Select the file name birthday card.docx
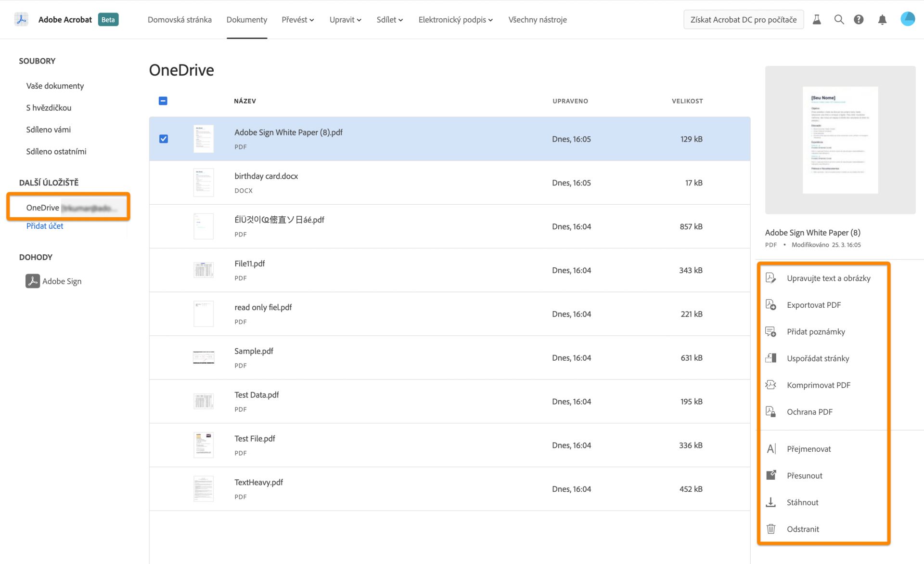 [x=266, y=176]
